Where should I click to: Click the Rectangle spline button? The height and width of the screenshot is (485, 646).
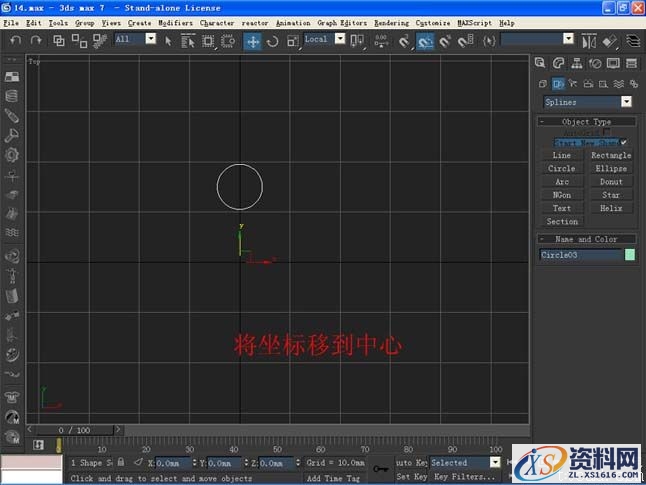pyautogui.click(x=611, y=155)
